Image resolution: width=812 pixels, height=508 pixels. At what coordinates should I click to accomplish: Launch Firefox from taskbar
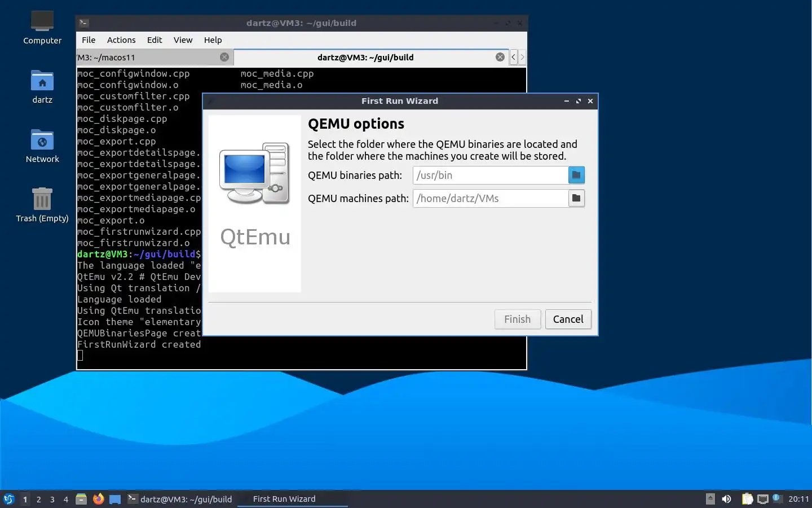click(x=98, y=499)
